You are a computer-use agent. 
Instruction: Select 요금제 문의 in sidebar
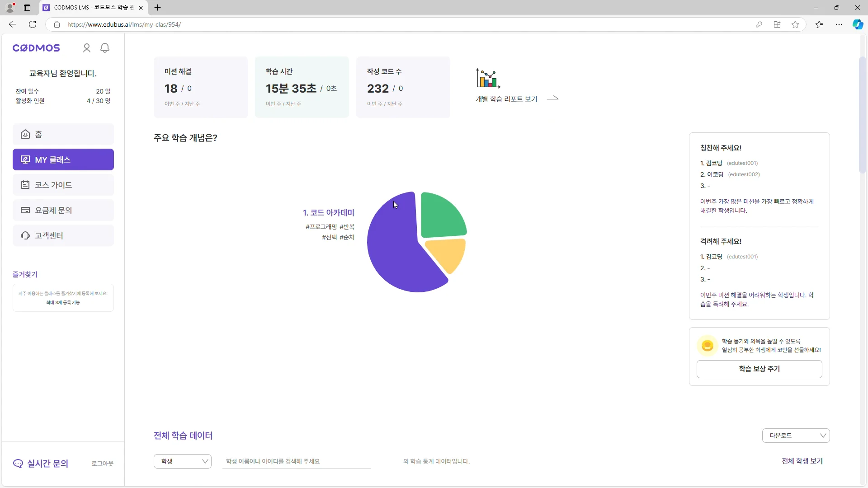click(63, 210)
